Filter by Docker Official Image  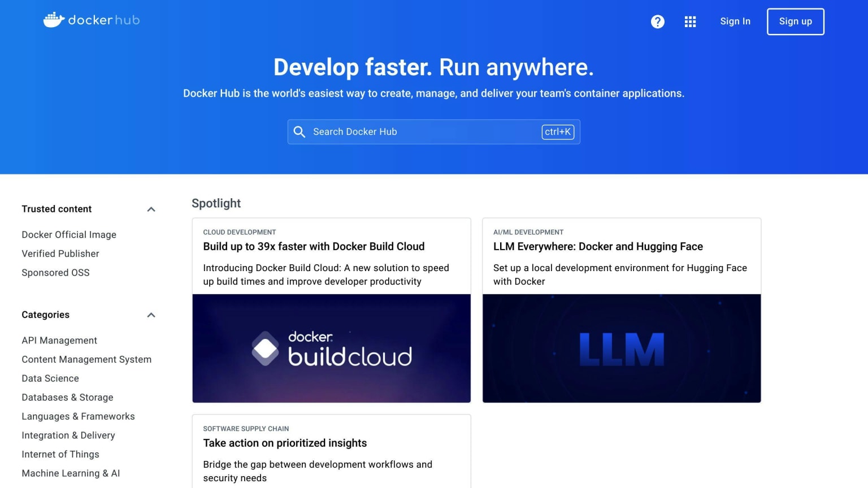pyautogui.click(x=69, y=234)
